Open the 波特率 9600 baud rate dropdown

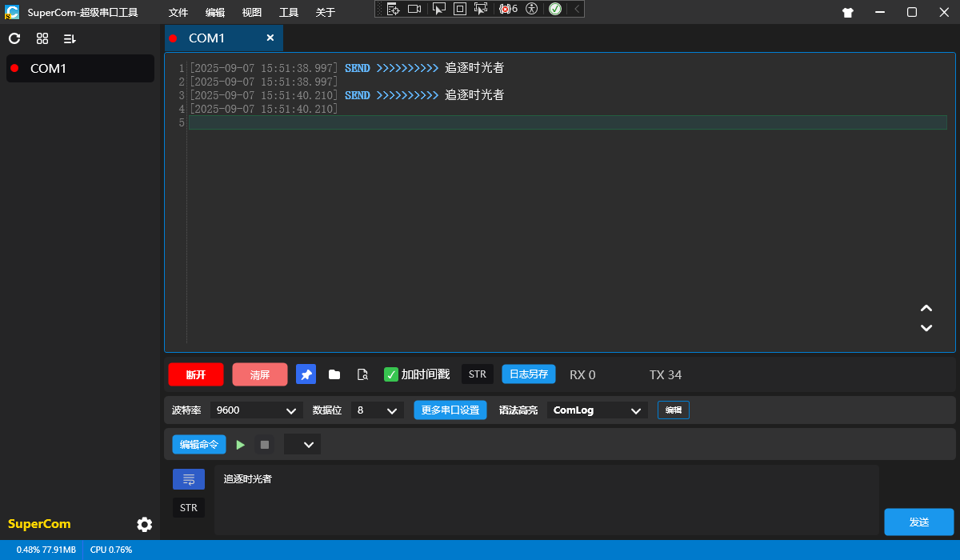(256, 410)
